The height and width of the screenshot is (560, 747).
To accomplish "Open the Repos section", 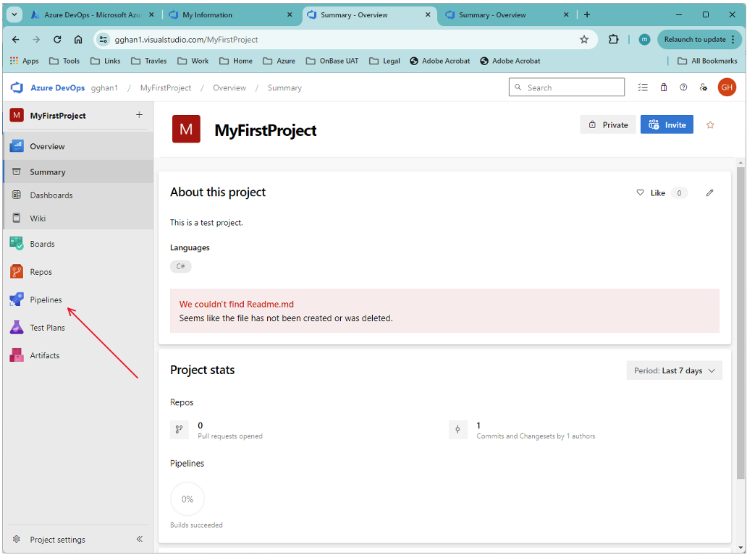I will click(x=41, y=272).
